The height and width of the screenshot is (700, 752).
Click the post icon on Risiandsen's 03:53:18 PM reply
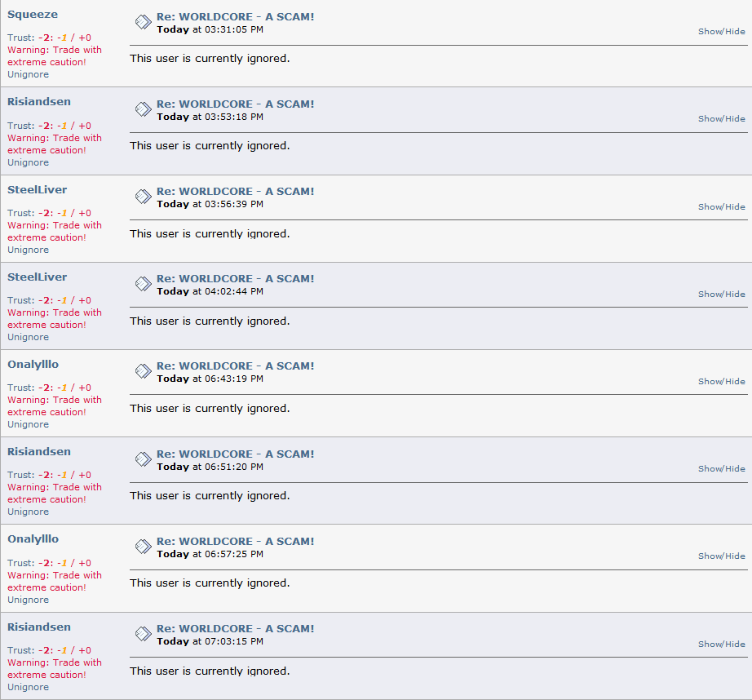(x=143, y=109)
